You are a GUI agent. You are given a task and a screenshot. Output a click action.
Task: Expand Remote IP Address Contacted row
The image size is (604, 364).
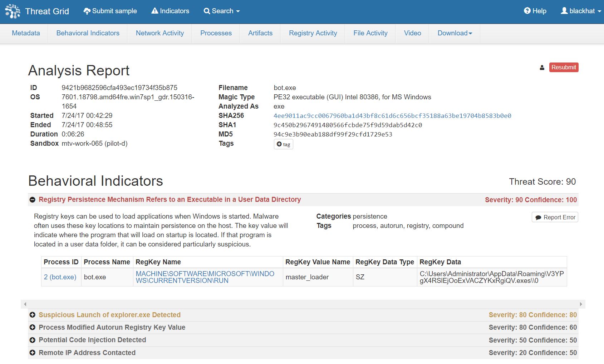pyautogui.click(x=33, y=353)
